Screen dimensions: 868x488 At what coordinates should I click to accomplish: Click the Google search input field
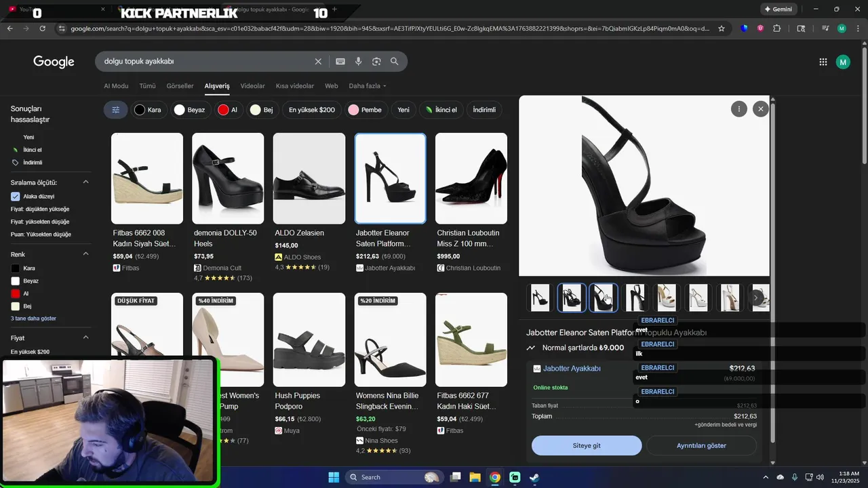point(203,61)
